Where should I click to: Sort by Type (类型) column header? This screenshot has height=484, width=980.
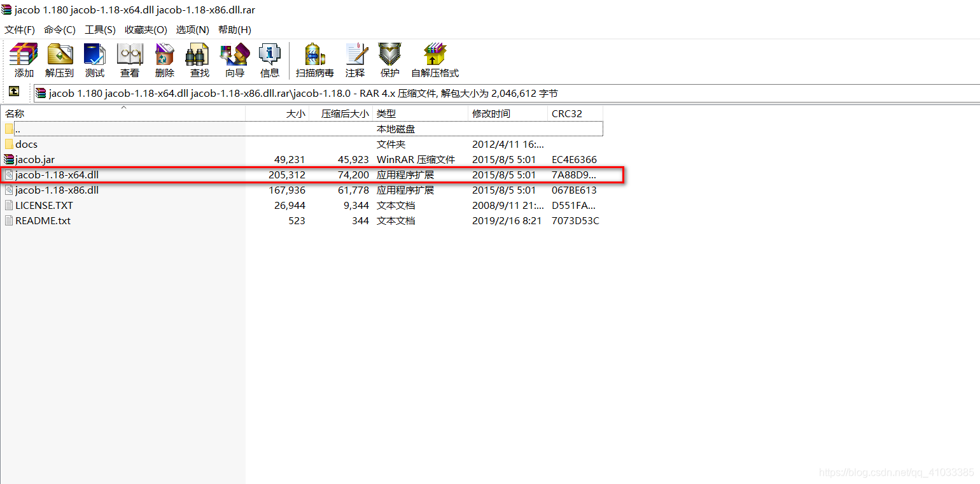click(x=420, y=113)
